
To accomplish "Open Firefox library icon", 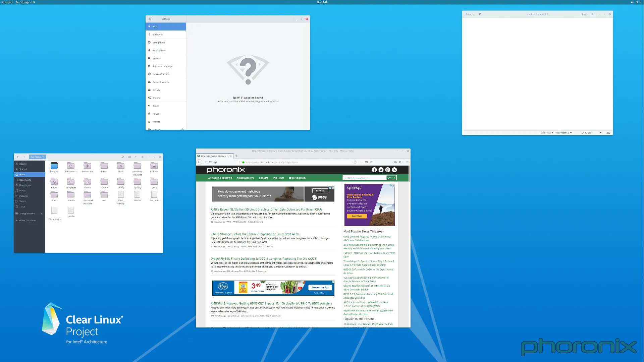I will click(x=395, y=162).
